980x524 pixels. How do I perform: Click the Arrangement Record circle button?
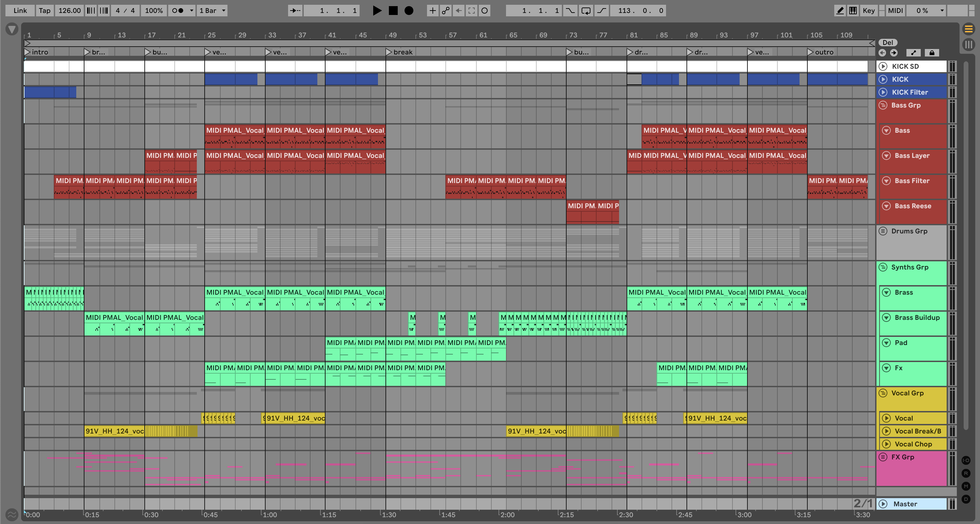[x=409, y=11]
